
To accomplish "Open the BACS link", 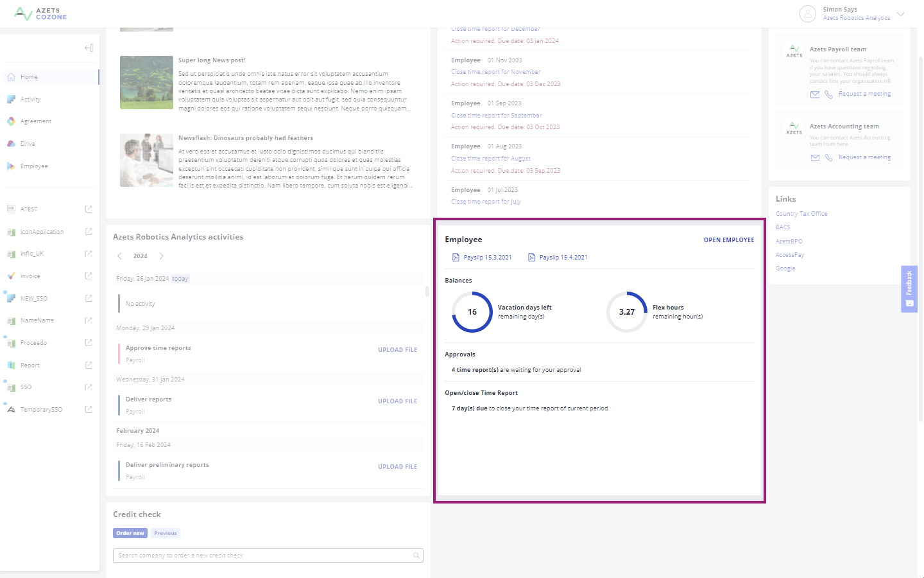I will point(783,227).
